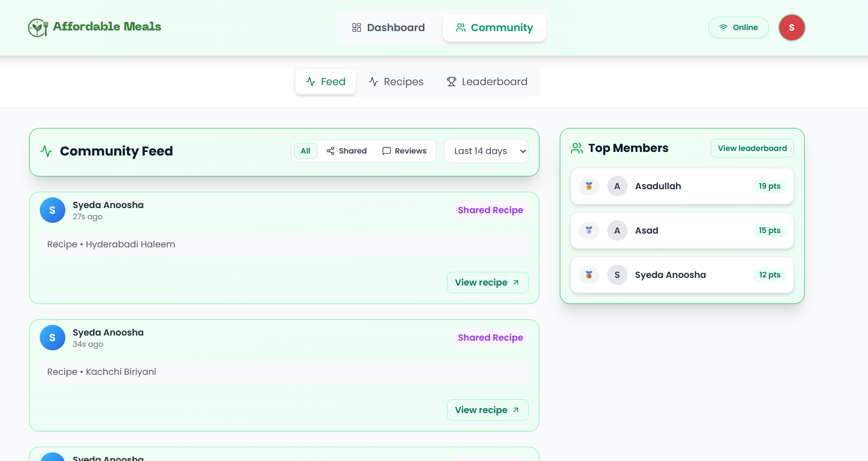
Task: Click the arrow icon on Hyderabadi Haleem View recipe
Action: [516, 283]
